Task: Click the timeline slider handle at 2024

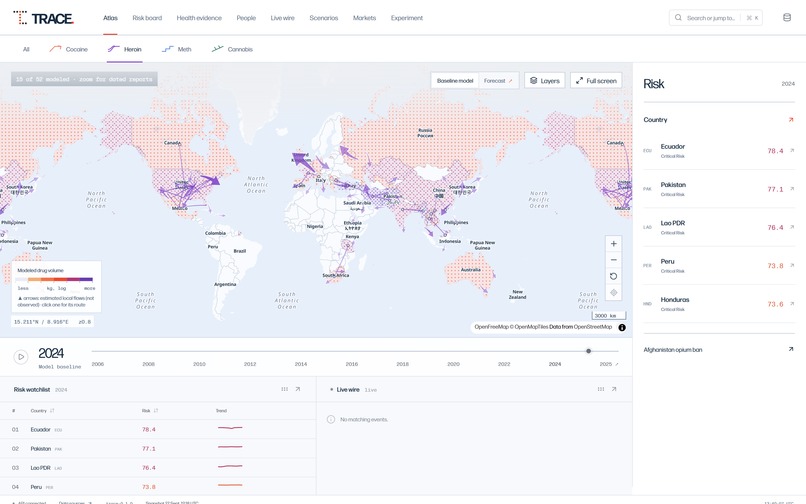Action: 588,351
